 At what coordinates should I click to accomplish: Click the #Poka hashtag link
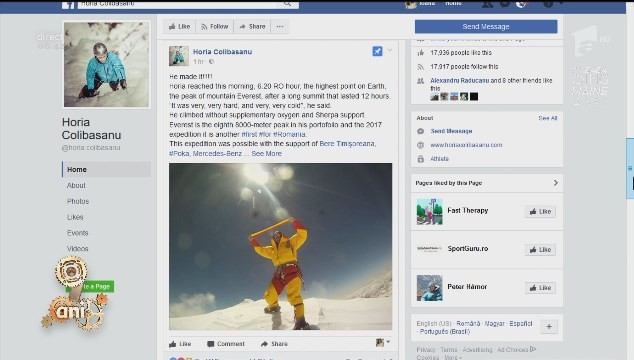coord(179,154)
